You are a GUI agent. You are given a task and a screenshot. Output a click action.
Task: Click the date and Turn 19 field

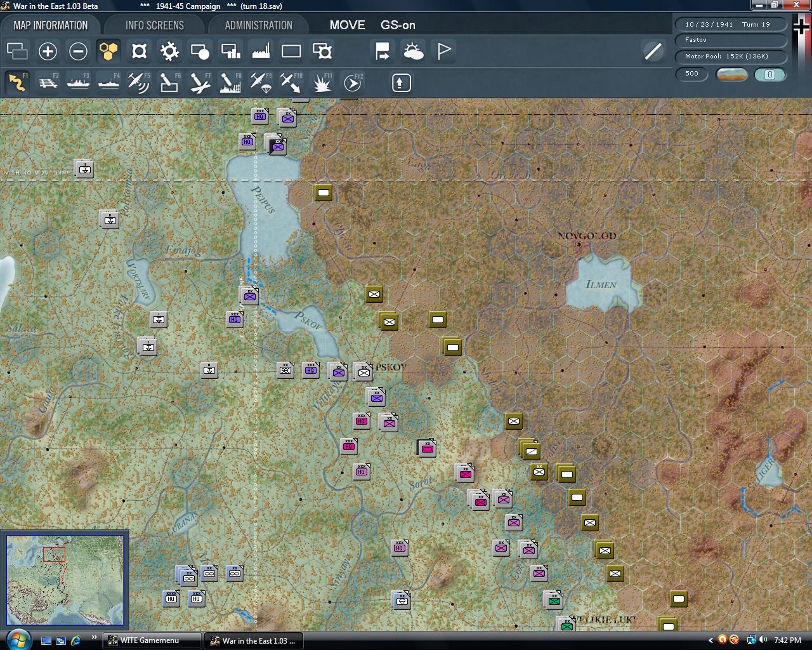click(730, 24)
